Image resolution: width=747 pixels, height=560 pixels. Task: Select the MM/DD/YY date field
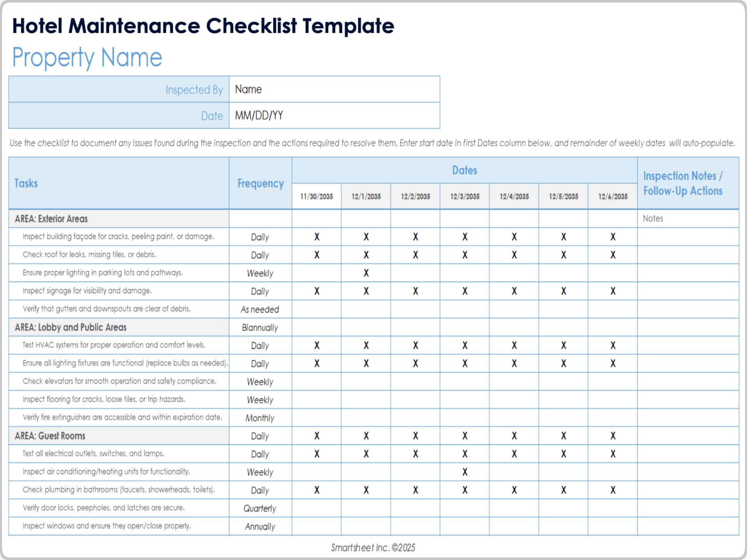pyautogui.click(x=334, y=115)
